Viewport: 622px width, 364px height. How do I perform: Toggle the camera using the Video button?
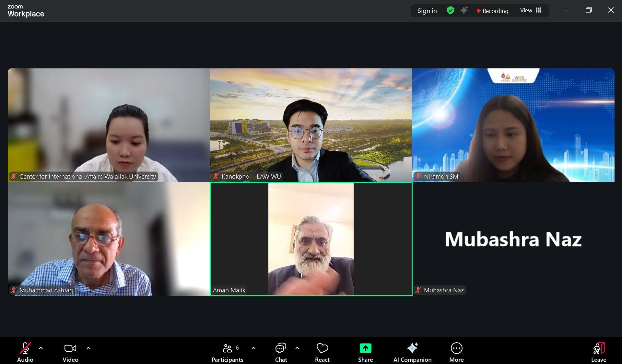(x=70, y=352)
